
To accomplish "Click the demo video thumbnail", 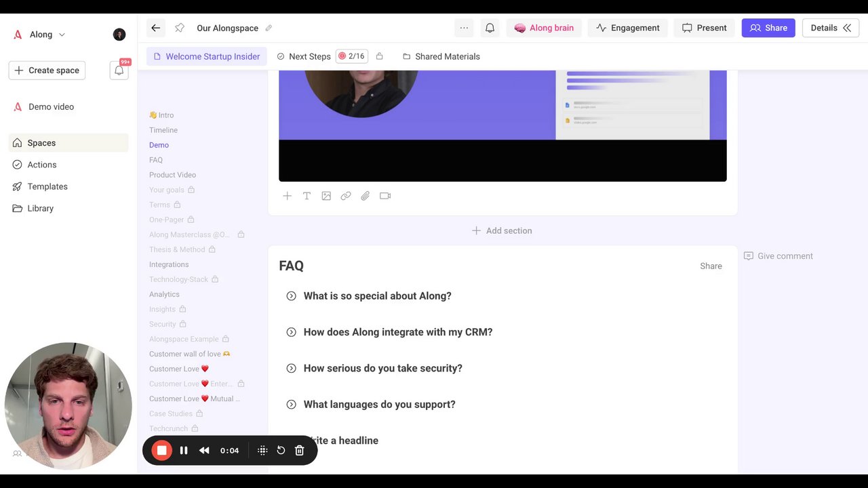I will (x=502, y=125).
